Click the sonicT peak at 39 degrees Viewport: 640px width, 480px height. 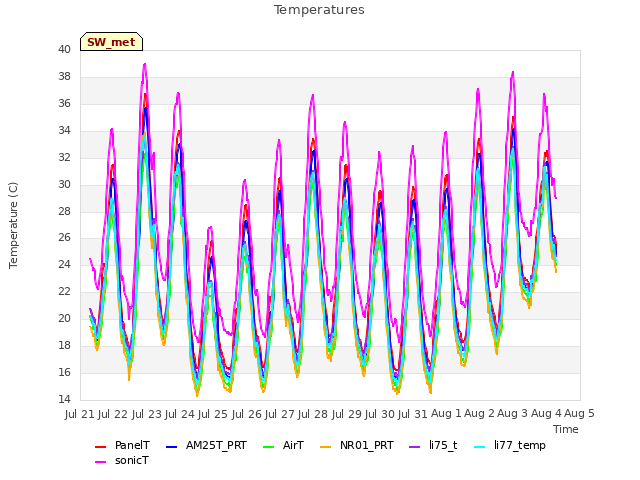pyautogui.click(x=144, y=64)
